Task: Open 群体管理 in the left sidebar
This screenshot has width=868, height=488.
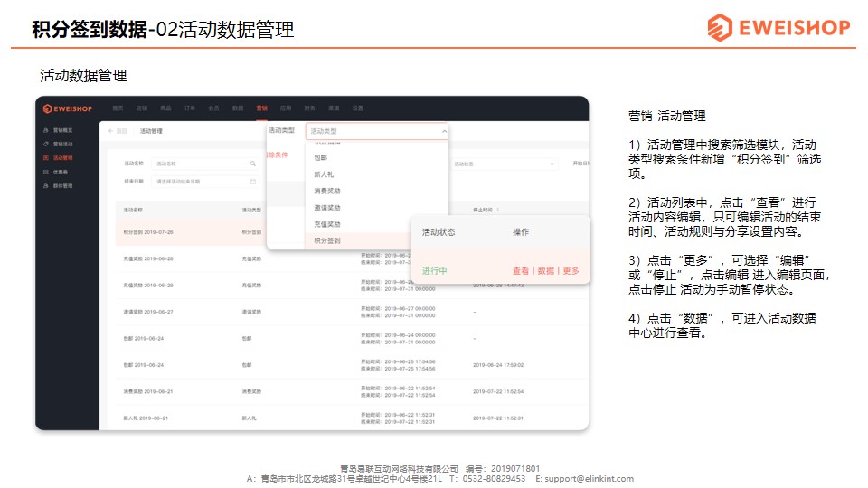Action: 62,186
